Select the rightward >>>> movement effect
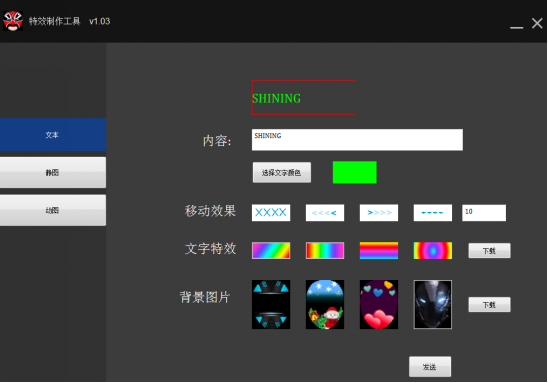Image resolution: width=548 pixels, height=383 pixels. (x=379, y=212)
